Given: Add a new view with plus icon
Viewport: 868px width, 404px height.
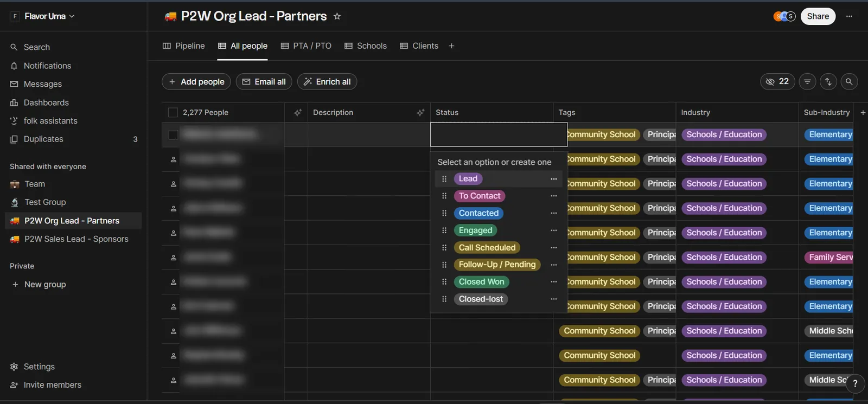Looking at the screenshot, I should point(451,46).
